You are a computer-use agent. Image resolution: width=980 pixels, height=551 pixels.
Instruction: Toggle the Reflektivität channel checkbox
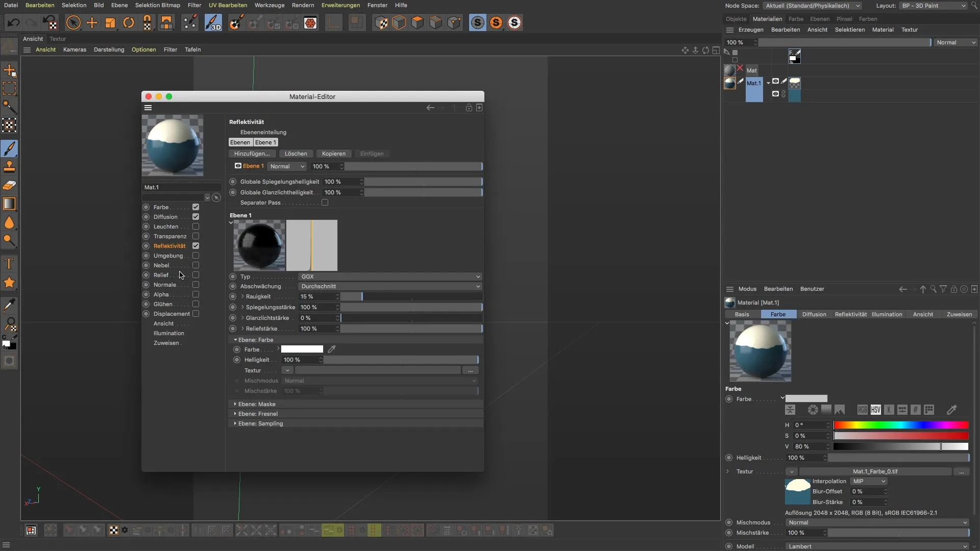click(195, 246)
